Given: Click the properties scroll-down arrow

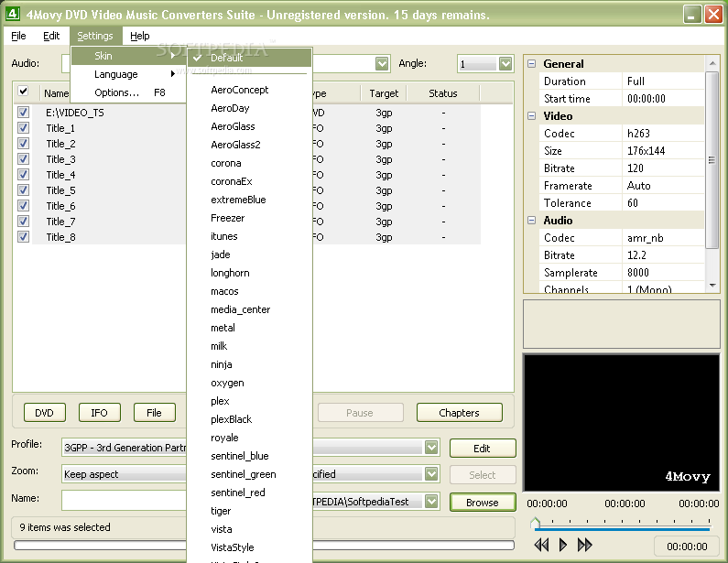Looking at the screenshot, I should click(712, 286).
